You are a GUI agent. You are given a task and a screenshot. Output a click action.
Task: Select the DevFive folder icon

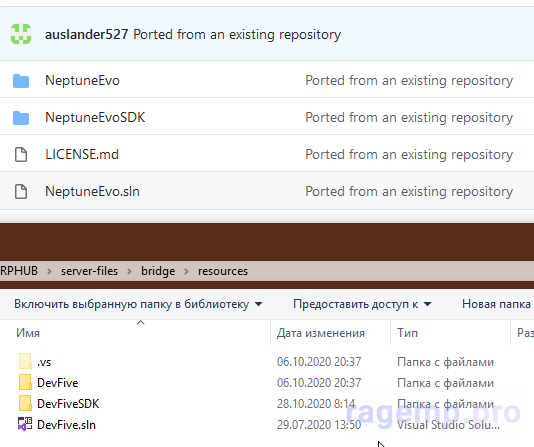[25, 382]
